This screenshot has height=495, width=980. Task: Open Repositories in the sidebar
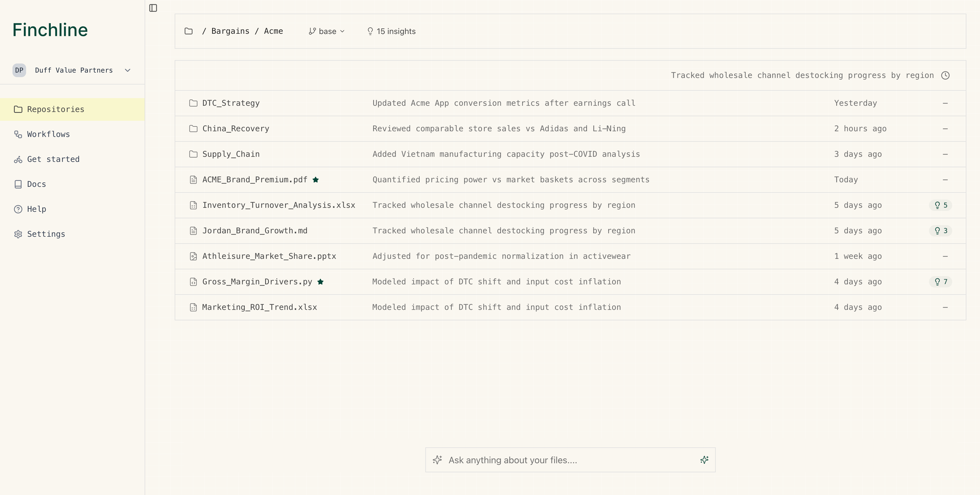(72, 109)
